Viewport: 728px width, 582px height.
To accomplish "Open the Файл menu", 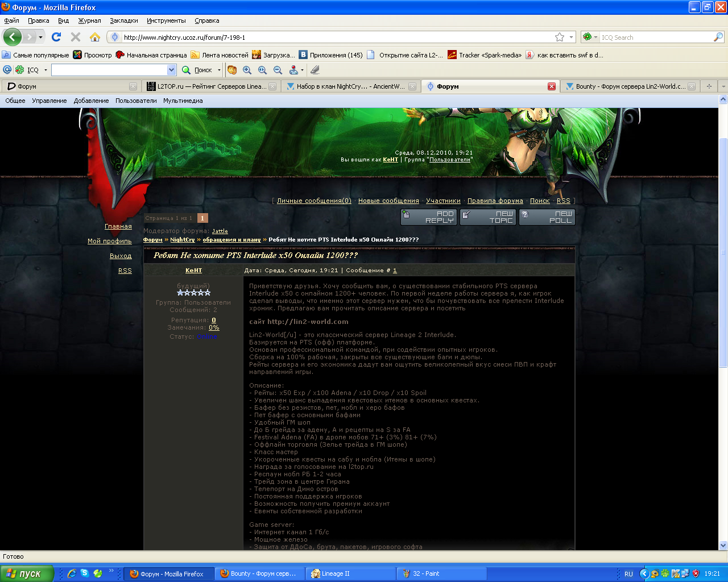I will 11,20.
